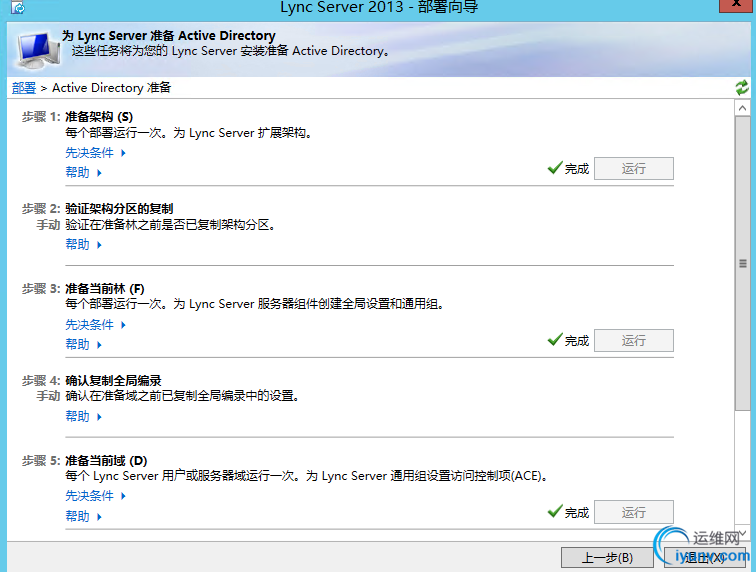Viewport: 756px width, 572px height.
Task: Click the wizard window icon in title bar
Action: (18, 7)
